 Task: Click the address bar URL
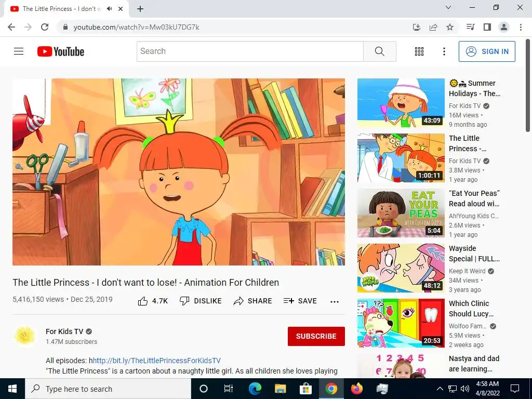coord(137,27)
